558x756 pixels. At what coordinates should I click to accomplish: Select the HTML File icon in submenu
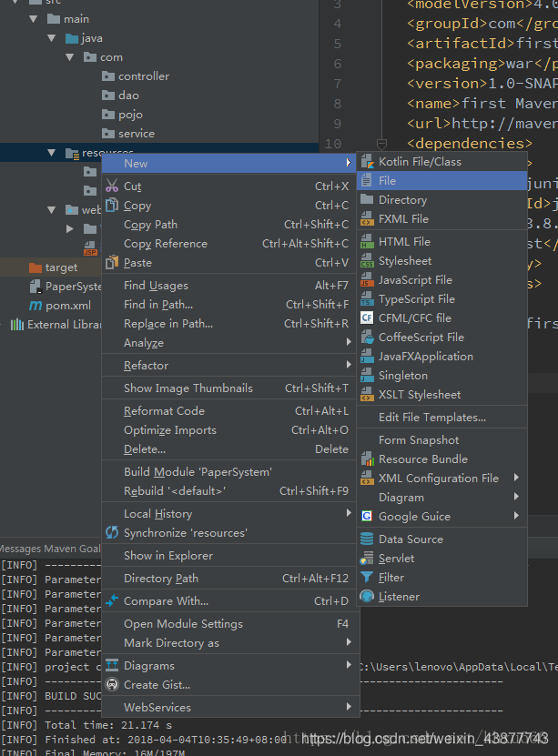(x=367, y=242)
